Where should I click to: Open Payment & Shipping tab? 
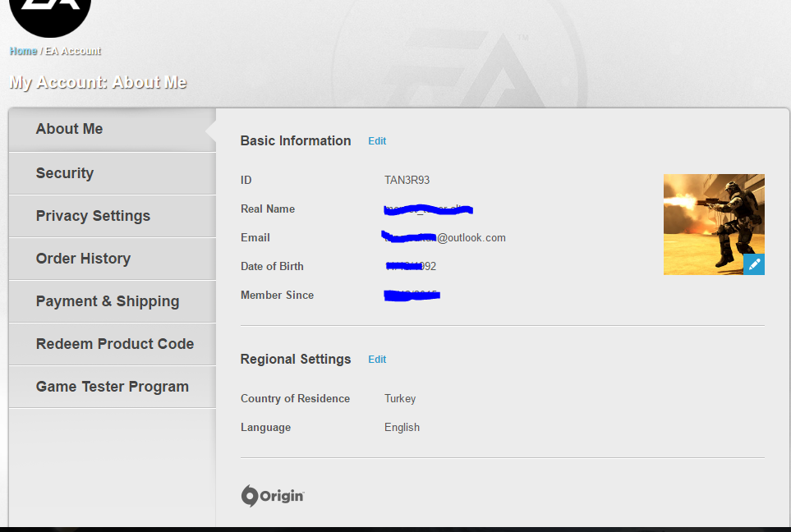point(112,301)
